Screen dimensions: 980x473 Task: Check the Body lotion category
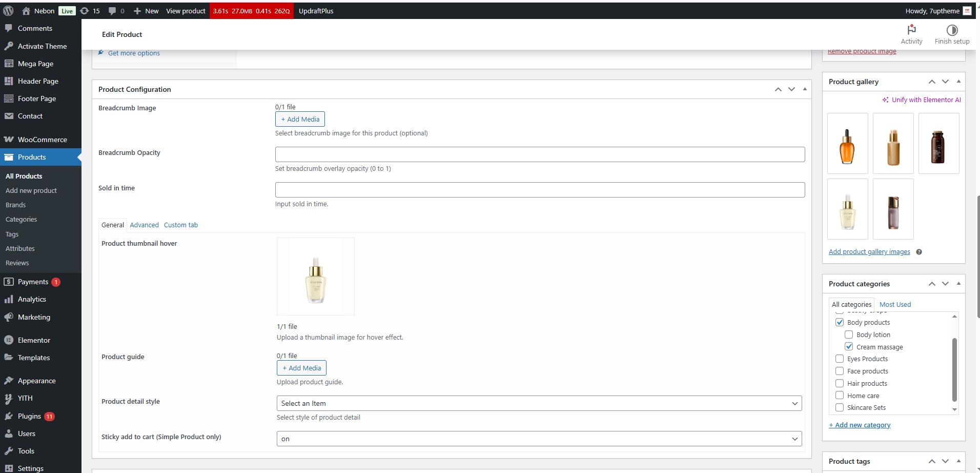click(x=849, y=334)
